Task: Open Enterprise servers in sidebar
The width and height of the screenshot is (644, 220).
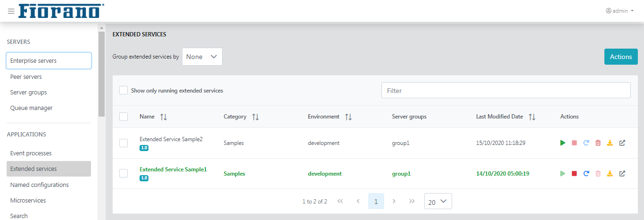Action: pos(49,61)
